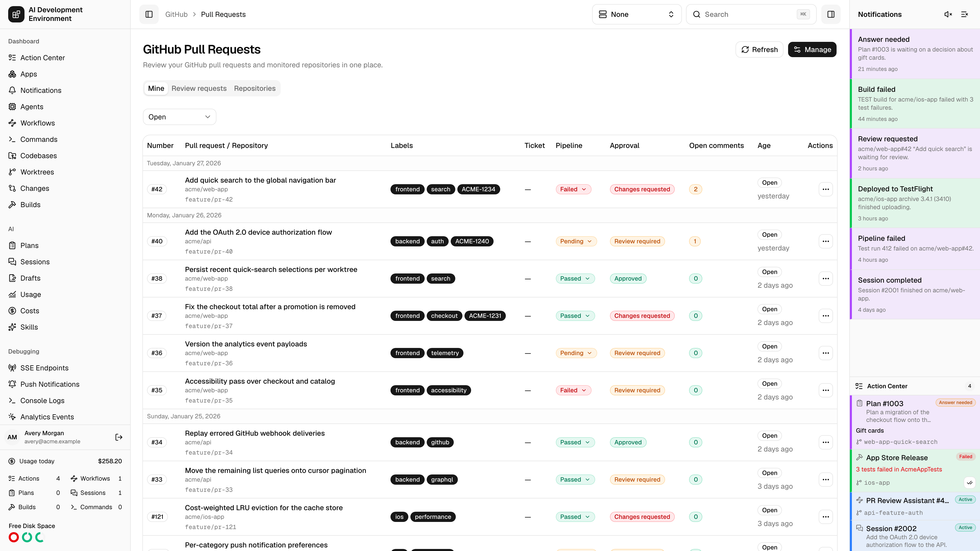980x551 pixels.
Task: Open the Open status filter dropdown
Action: point(180,117)
